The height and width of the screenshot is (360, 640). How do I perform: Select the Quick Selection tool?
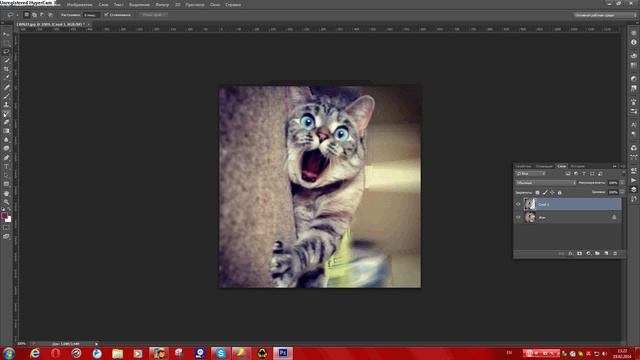click(6, 60)
